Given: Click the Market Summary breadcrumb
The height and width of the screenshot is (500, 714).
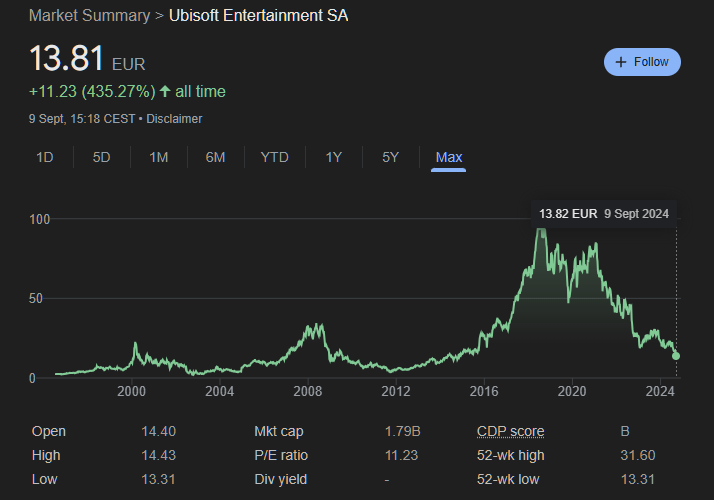Looking at the screenshot, I should [x=89, y=16].
